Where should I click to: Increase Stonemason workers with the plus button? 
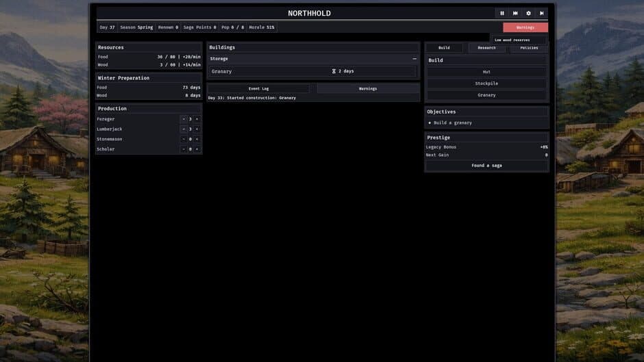[197, 139]
